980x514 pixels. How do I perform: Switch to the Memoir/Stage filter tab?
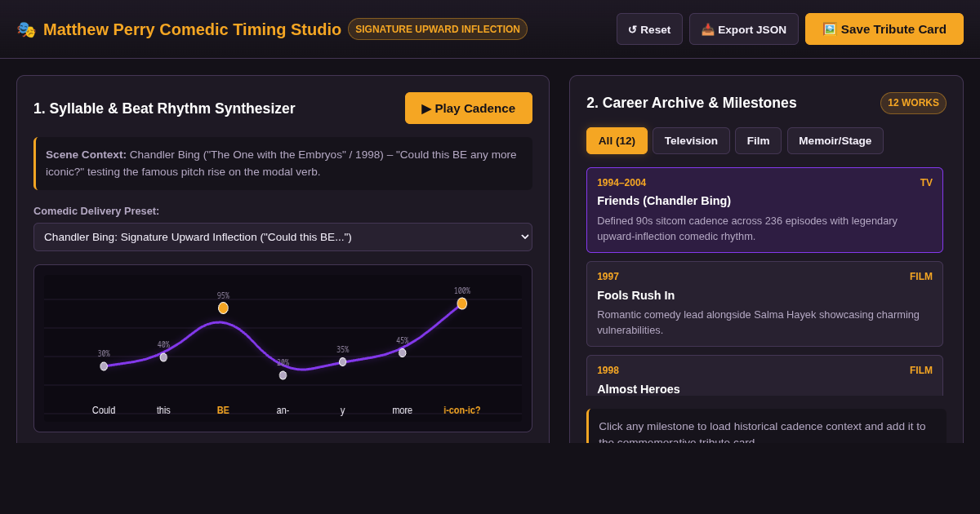tap(835, 140)
